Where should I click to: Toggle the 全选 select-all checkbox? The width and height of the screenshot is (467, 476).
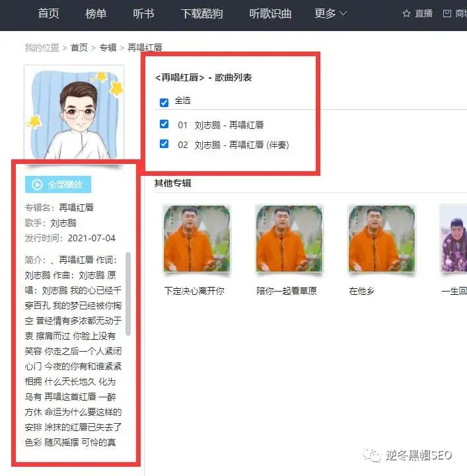[164, 102]
